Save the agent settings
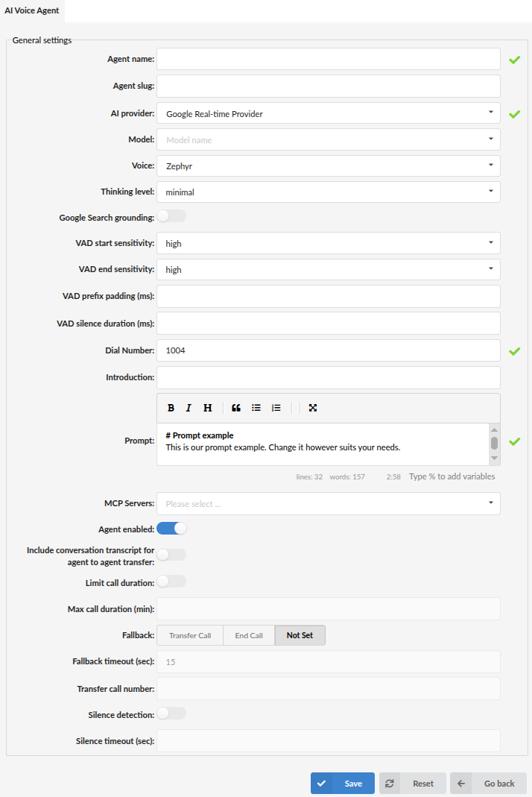Viewport: 532px width, 797px height. point(343,784)
